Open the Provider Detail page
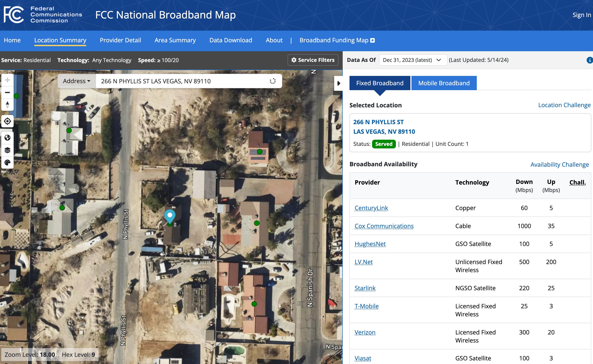The height and width of the screenshot is (364, 593). [120, 40]
